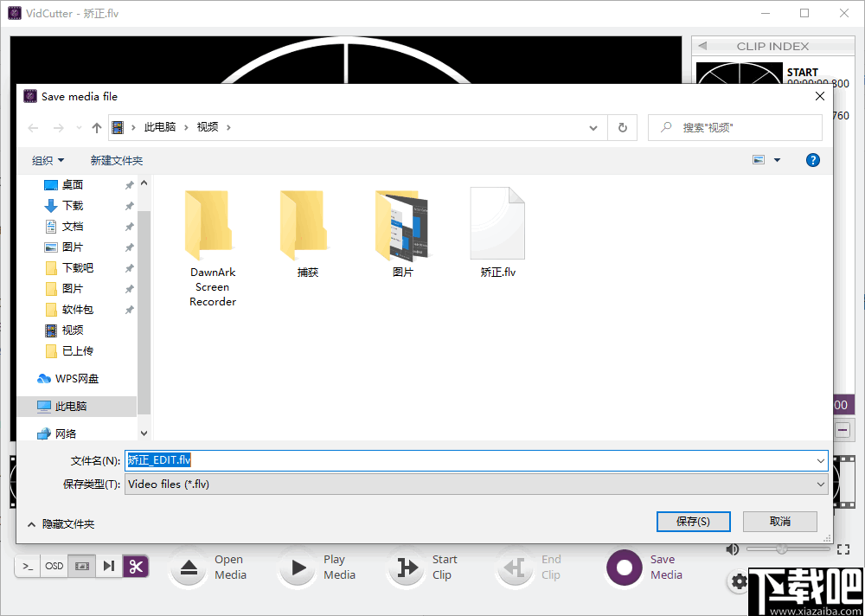Click the Play Media icon
This screenshot has height=616, width=865.
point(297,568)
